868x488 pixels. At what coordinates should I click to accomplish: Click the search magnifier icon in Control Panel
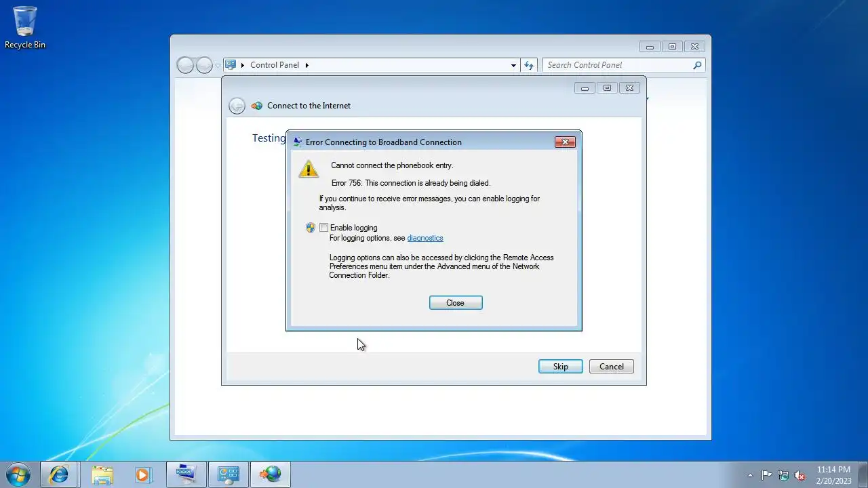pyautogui.click(x=697, y=65)
